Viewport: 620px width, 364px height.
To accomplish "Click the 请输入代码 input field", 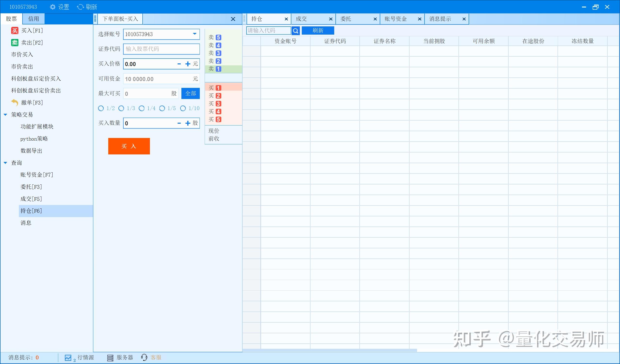I will tap(268, 30).
